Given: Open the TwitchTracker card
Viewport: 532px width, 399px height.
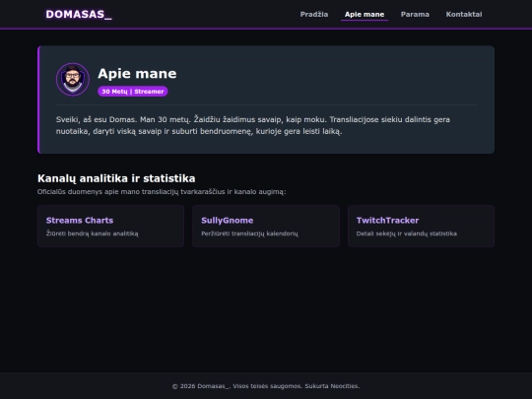Looking at the screenshot, I should (x=421, y=226).
